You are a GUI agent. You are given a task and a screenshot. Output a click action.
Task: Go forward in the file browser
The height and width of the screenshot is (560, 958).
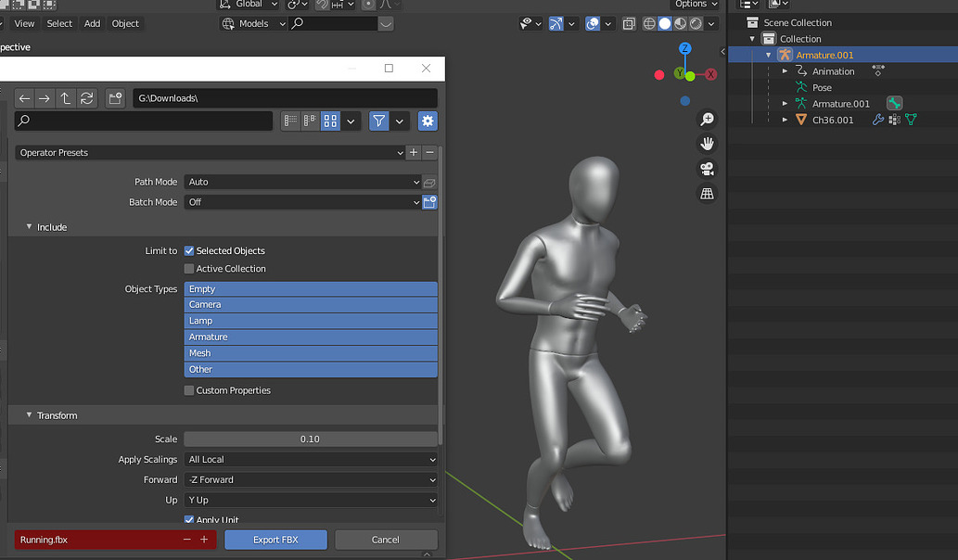click(x=44, y=98)
